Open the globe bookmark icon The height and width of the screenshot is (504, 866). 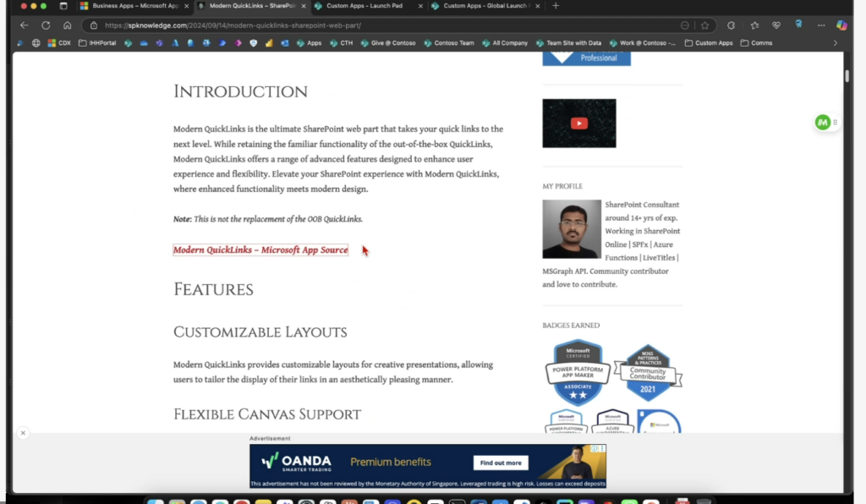coord(36,43)
